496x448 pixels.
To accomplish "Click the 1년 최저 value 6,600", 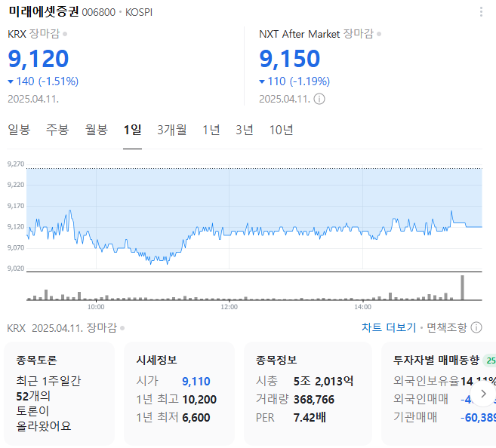I will pyautogui.click(x=196, y=418).
